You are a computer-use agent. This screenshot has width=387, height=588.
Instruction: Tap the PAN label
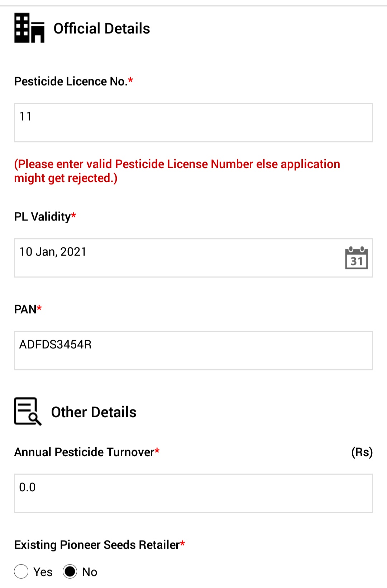click(x=28, y=309)
